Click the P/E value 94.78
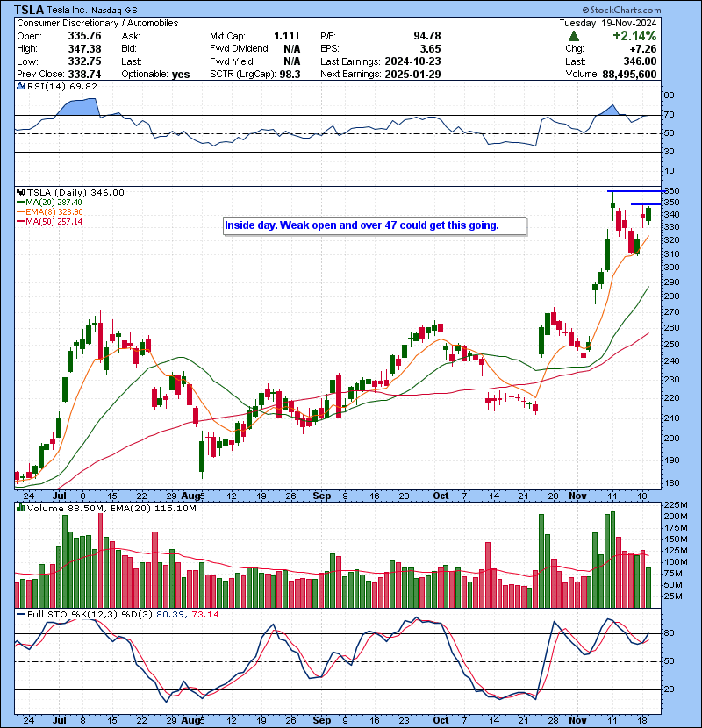 [x=427, y=36]
